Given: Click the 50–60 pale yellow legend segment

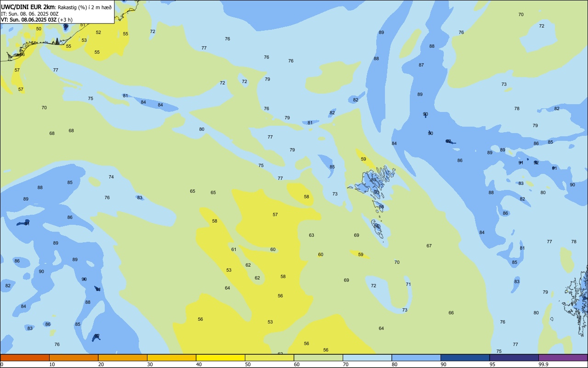Looking at the screenshot, I should (270, 357).
